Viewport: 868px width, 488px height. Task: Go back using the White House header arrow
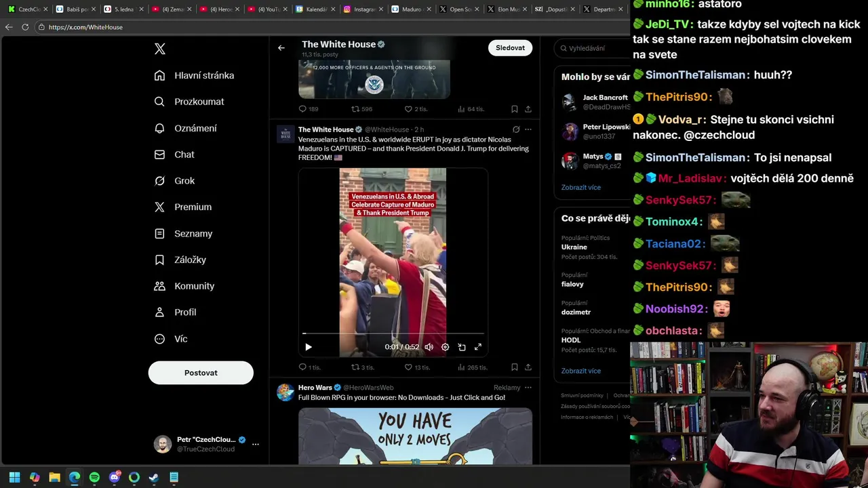[281, 48]
